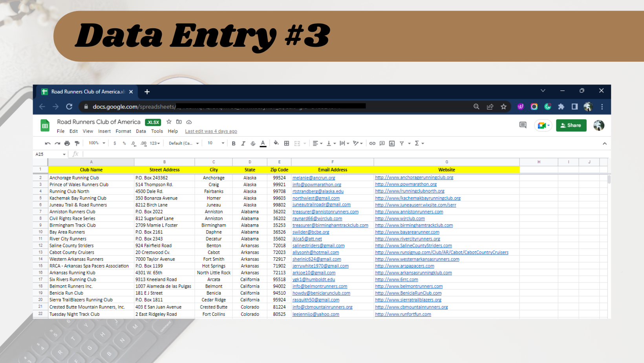This screenshot has height=363, width=644.
Task: Click the Undo arrow in the toolbar
Action: [x=48, y=143]
